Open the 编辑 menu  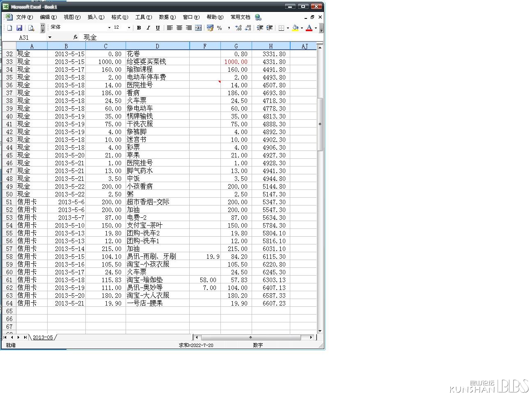48,17
